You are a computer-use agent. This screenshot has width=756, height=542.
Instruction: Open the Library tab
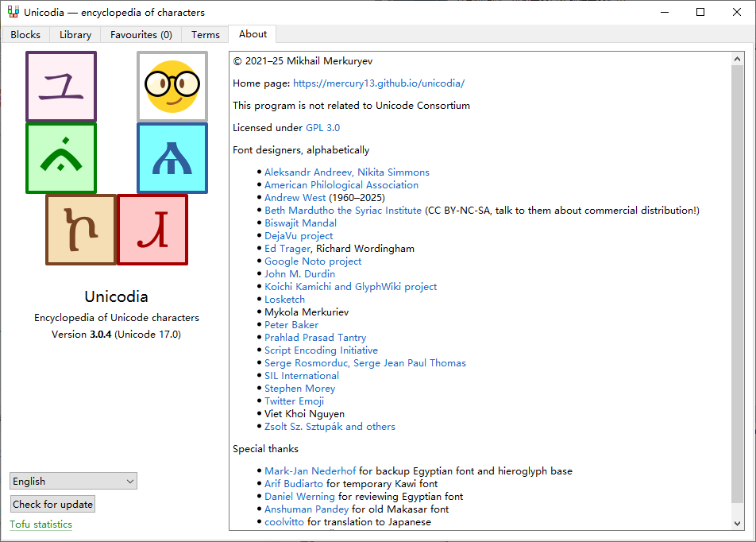(x=75, y=34)
